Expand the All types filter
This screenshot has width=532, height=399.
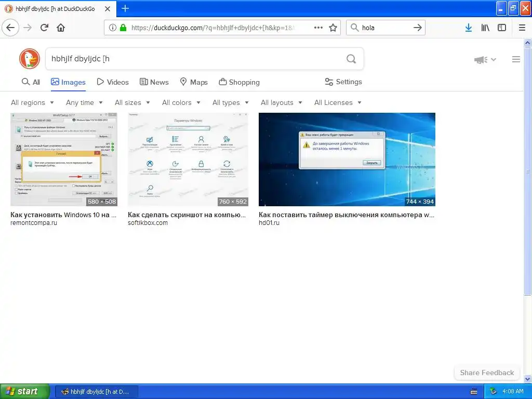pyautogui.click(x=231, y=102)
